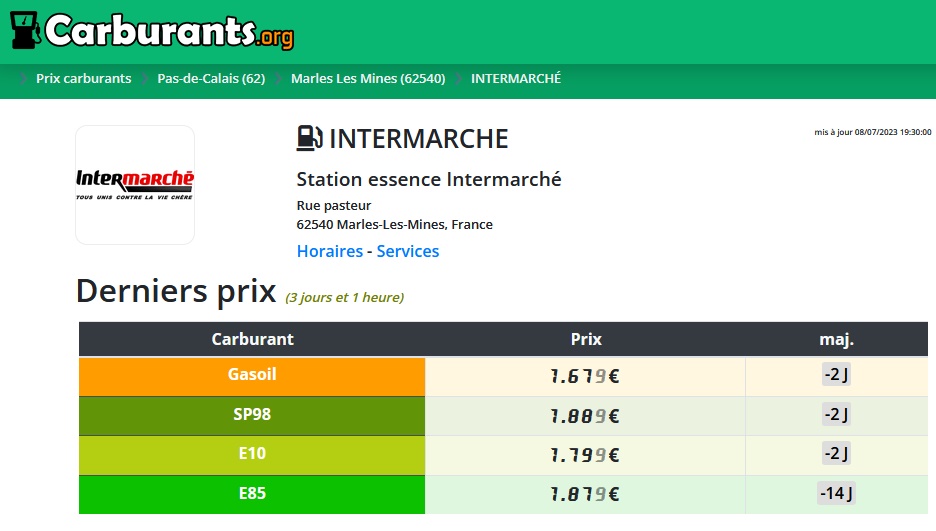Click the E10 price 1.799€
936x531 pixels.
click(x=585, y=455)
